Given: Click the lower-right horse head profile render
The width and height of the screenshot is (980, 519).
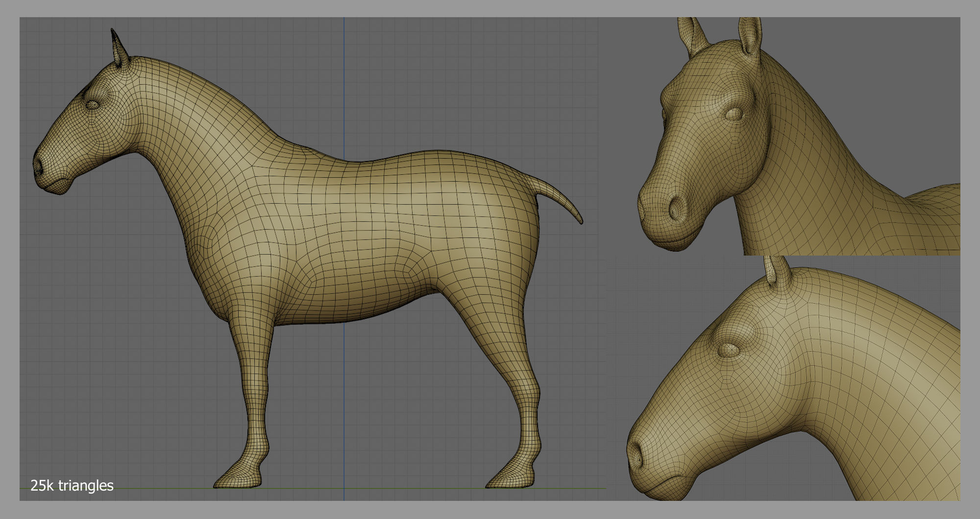Looking at the screenshot, I should coord(793,378).
